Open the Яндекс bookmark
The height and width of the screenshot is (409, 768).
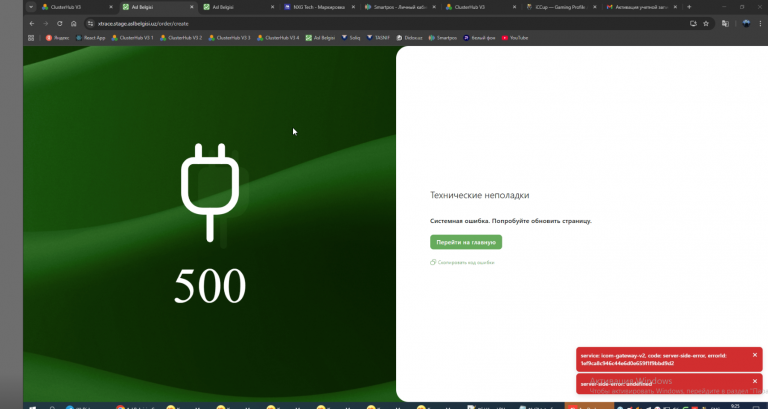pyautogui.click(x=57, y=38)
